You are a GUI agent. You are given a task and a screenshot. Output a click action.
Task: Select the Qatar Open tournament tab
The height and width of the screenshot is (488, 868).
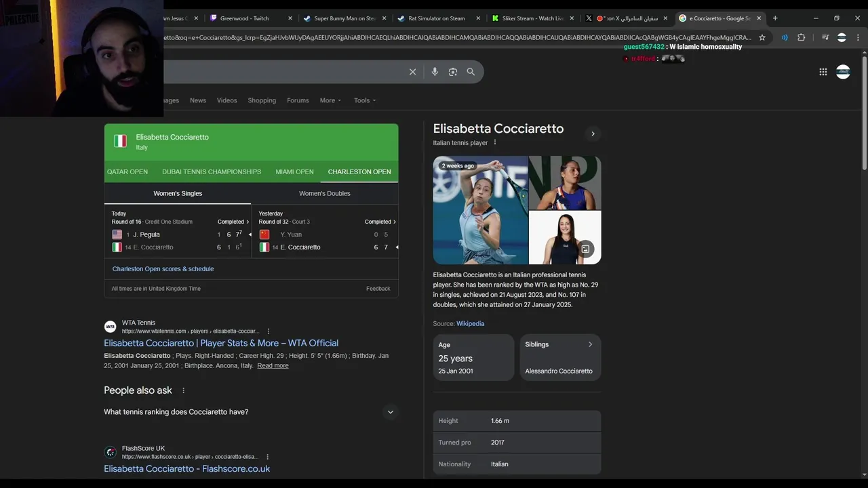(127, 171)
